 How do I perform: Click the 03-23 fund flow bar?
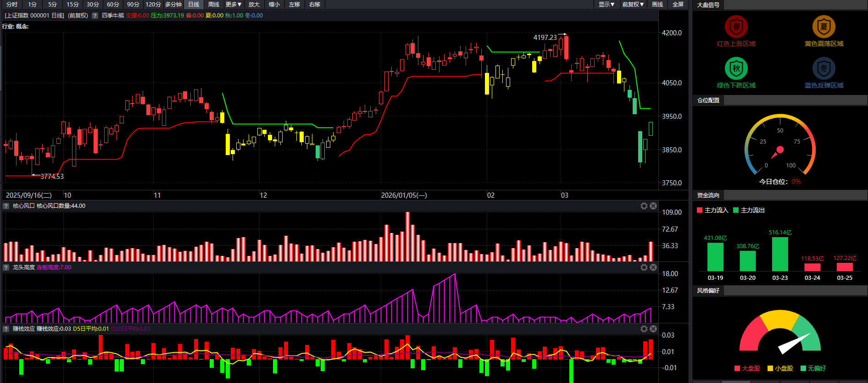tap(780, 254)
